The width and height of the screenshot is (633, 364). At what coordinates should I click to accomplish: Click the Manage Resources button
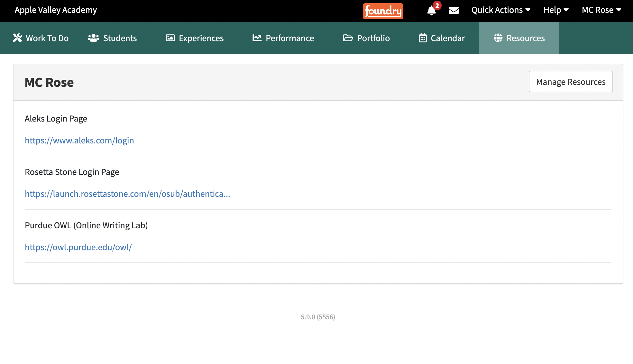click(571, 82)
